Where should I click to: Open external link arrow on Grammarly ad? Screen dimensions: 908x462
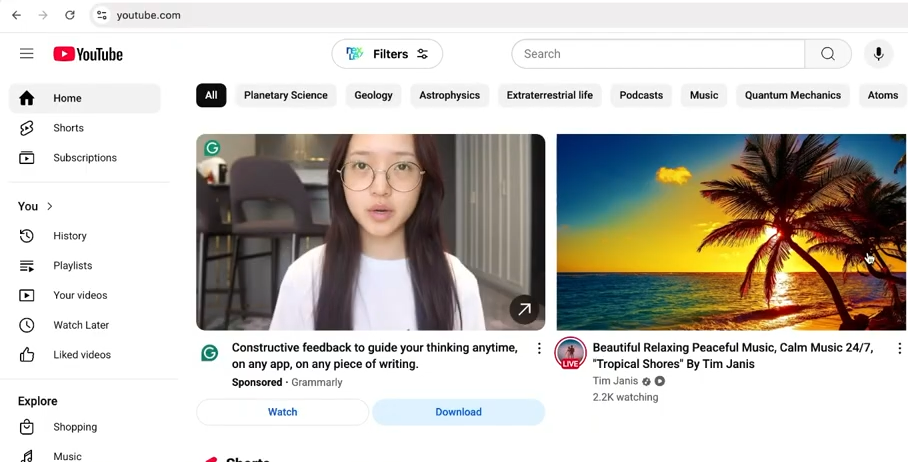tap(524, 309)
